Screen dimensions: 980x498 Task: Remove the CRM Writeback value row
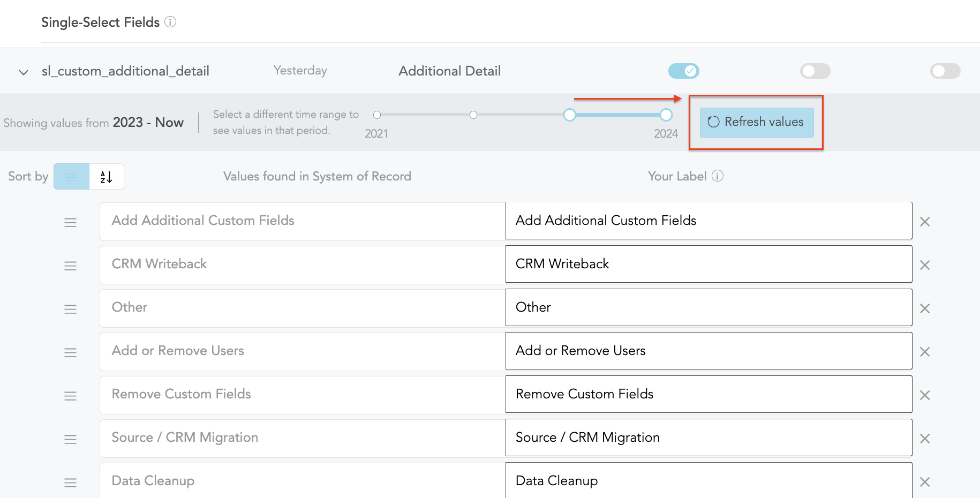pos(925,265)
